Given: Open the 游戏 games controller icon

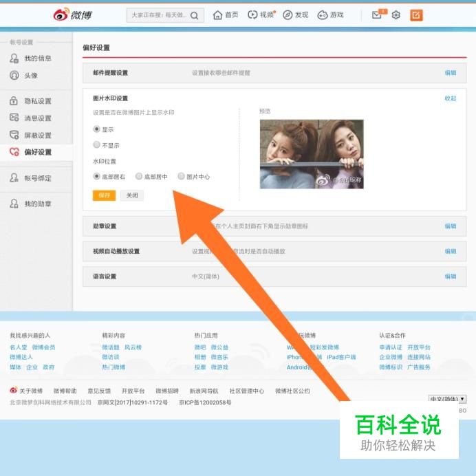Looking at the screenshot, I should pyautogui.click(x=323, y=15).
